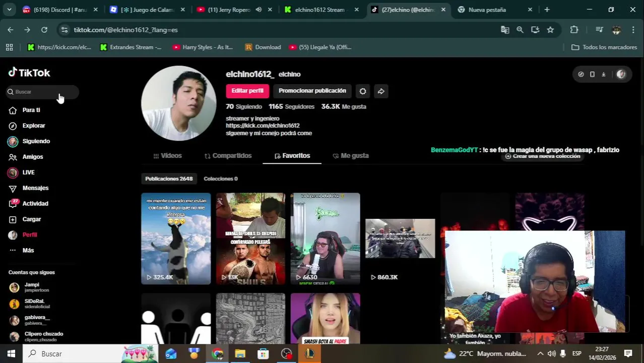Click the Google Translate icon in address bar

[x=505, y=30]
